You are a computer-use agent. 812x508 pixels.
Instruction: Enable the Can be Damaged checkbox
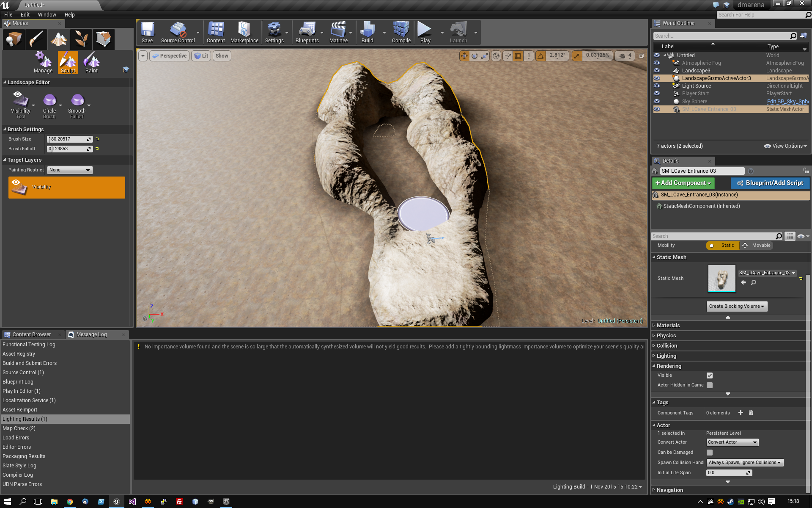[x=710, y=453]
